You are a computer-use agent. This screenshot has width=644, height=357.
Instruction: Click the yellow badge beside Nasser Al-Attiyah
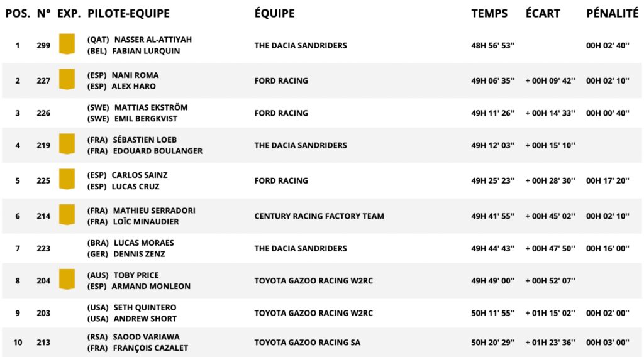(67, 44)
